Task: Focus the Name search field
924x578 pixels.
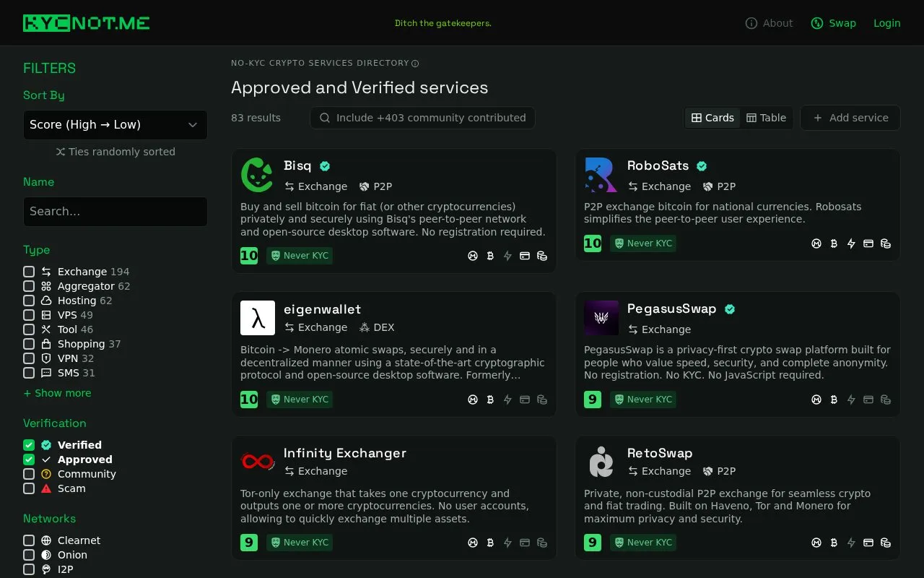Action: point(115,212)
